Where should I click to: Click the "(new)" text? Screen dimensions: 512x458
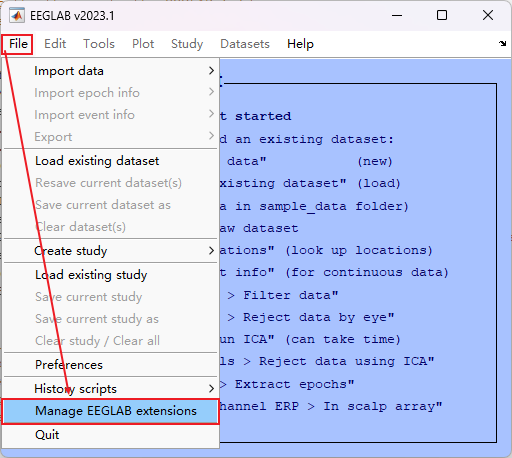pyautogui.click(x=375, y=162)
